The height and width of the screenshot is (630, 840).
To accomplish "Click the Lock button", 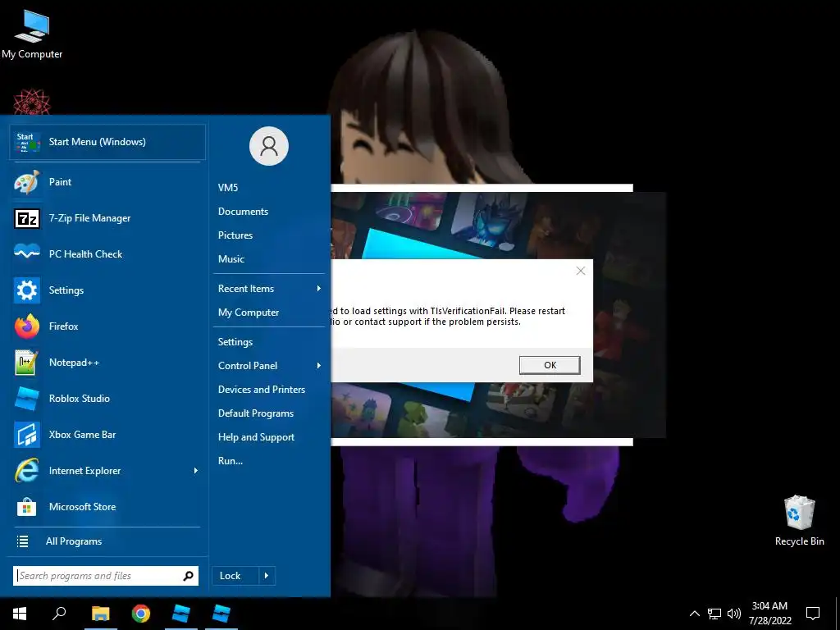I will coord(235,576).
